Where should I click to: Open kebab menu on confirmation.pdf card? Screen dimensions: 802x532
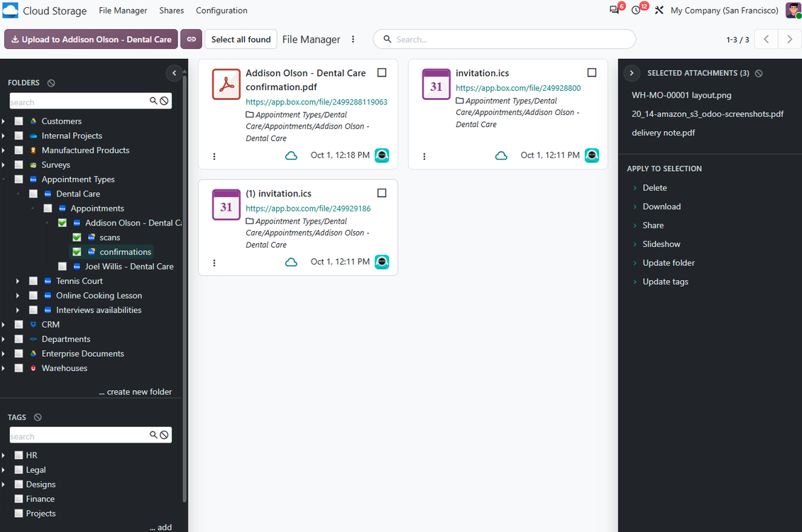214,156
